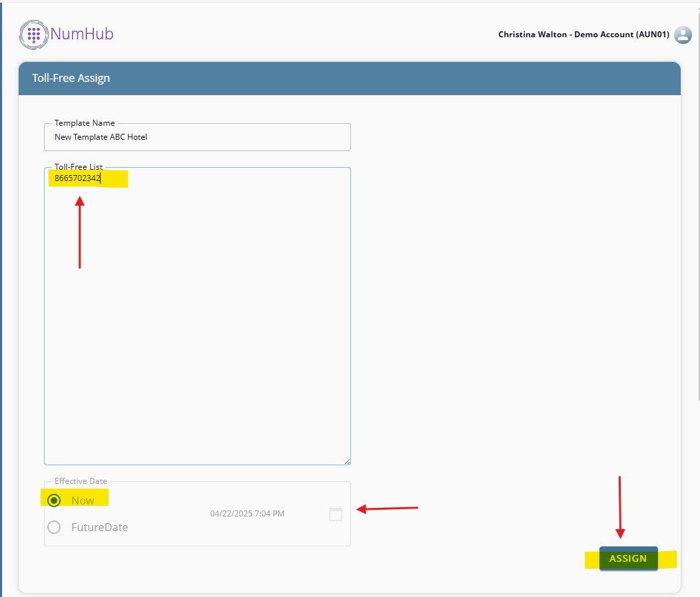700x597 pixels.
Task: Click the Toll-Free List resize handle
Action: click(346, 461)
